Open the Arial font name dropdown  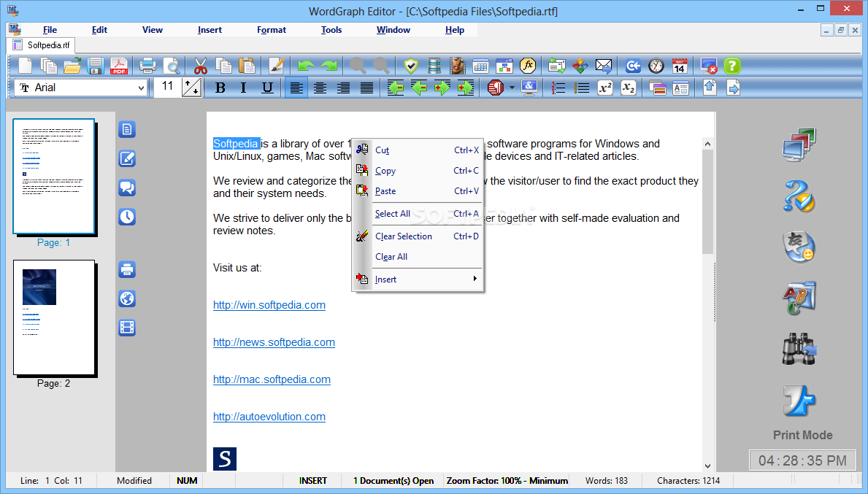click(141, 88)
